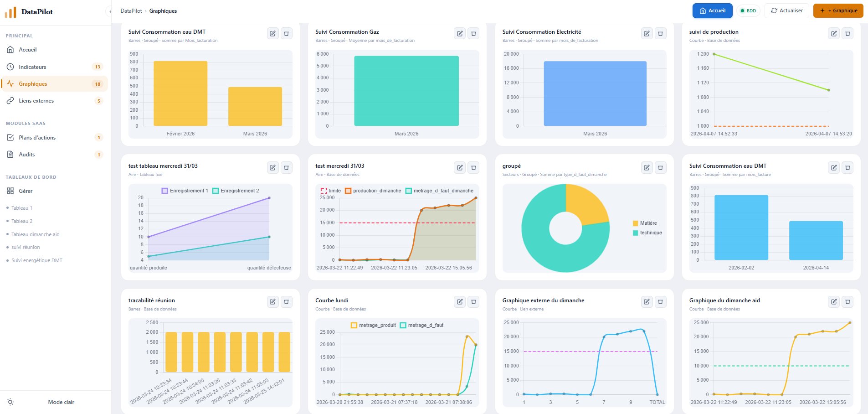Toggle Enregistrement 2 legend series
The height and width of the screenshot is (414, 868).
[236, 191]
